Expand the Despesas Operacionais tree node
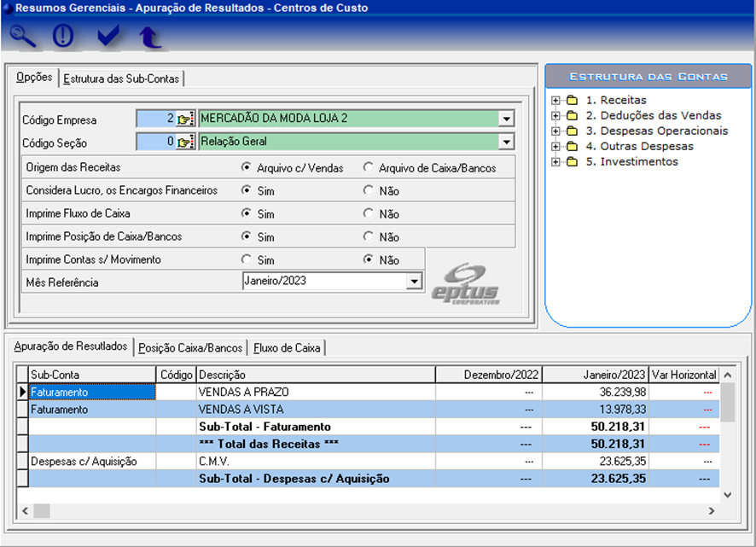 point(556,131)
